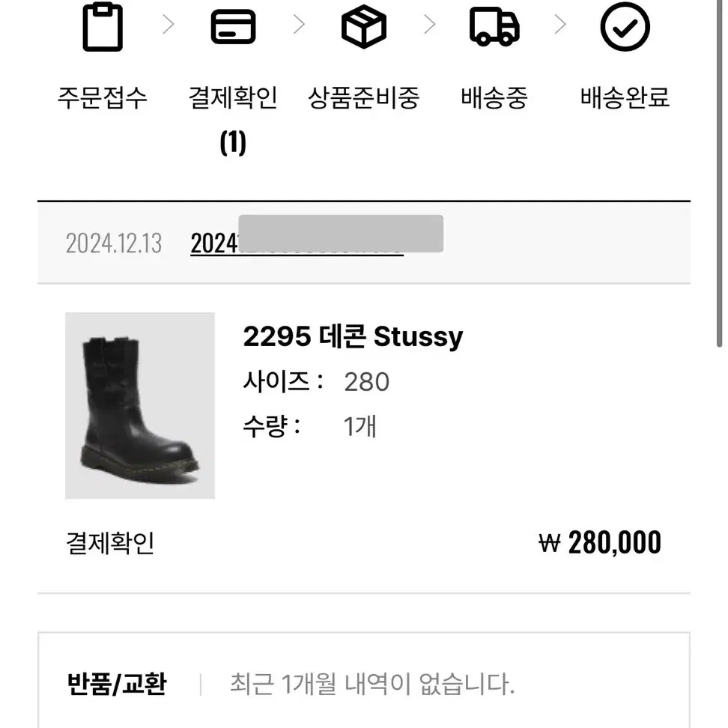Select the 주문접수 status label
Viewport: 728px width, 728px height.
tap(103, 98)
